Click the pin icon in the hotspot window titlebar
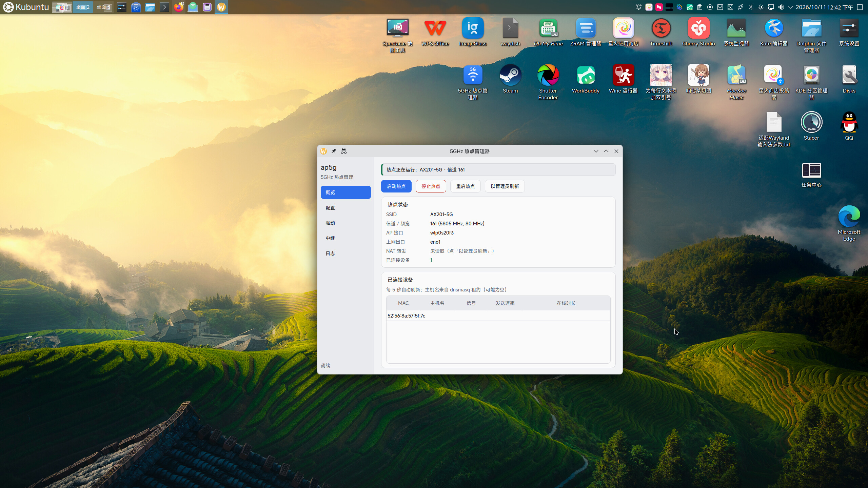This screenshot has height=488, width=868. tap(334, 151)
